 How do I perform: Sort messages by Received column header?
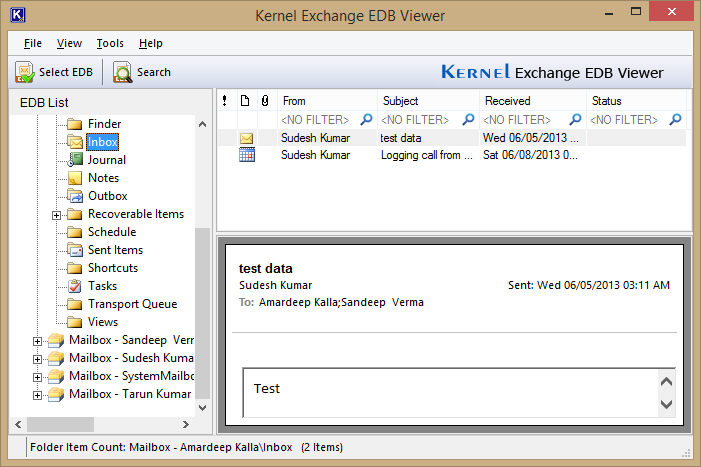pyautogui.click(x=533, y=101)
